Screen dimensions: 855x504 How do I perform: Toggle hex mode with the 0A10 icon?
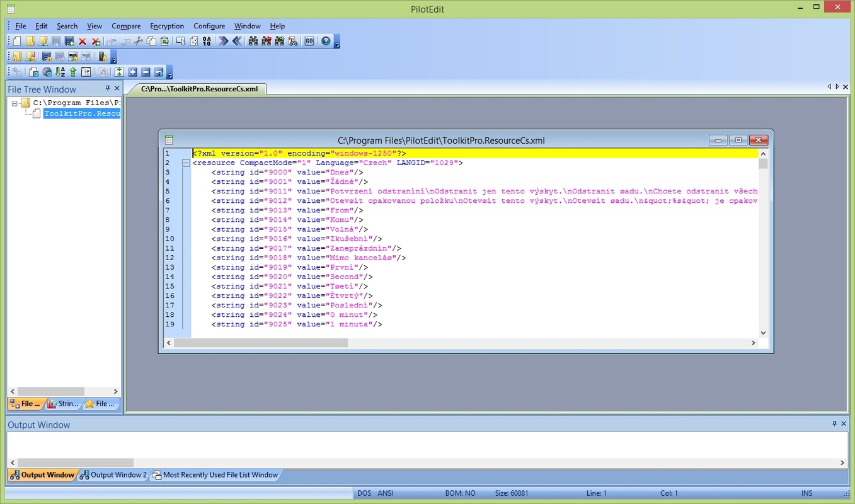pos(207,41)
